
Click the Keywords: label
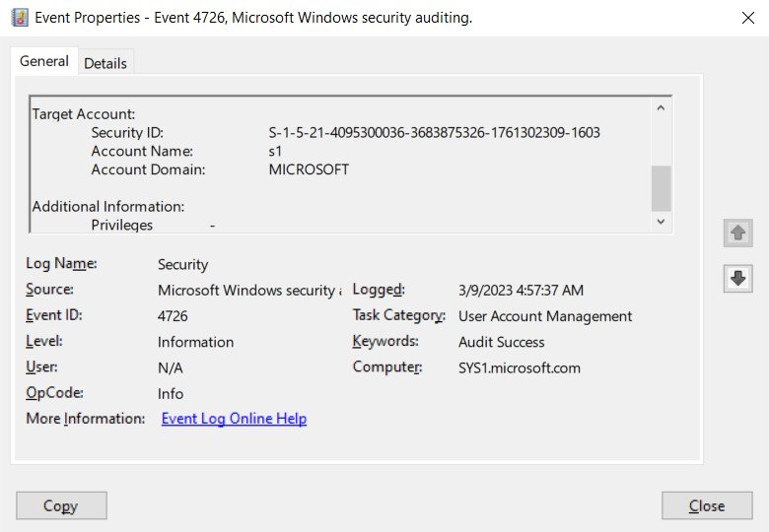(x=385, y=341)
